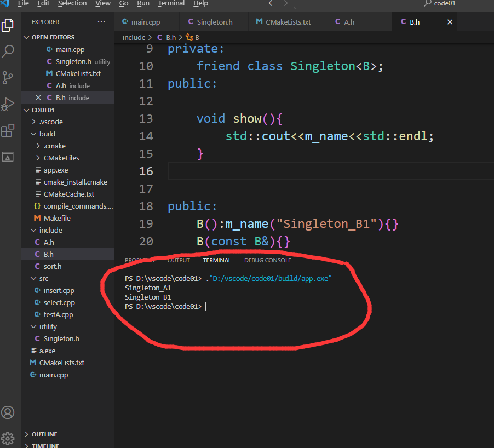Image resolution: width=494 pixels, height=448 pixels.
Task: Expand the OUTLINE section
Action: [67, 434]
